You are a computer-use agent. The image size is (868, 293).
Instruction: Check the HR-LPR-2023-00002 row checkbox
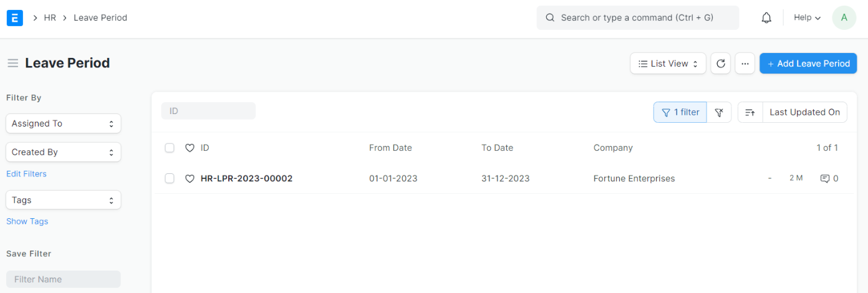click(170, 179)
